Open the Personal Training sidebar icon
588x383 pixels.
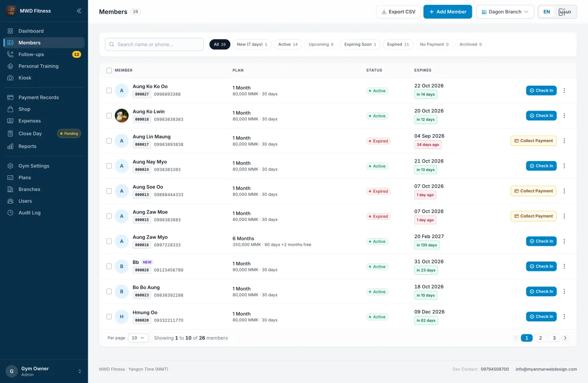pos(10,66)
